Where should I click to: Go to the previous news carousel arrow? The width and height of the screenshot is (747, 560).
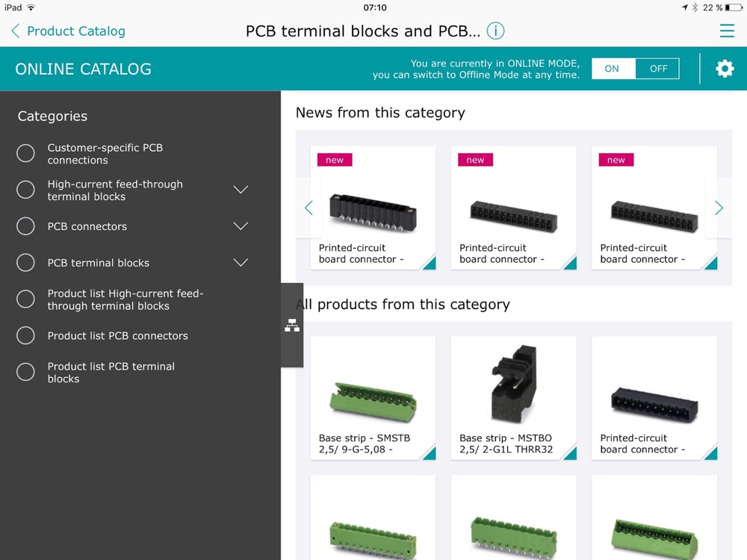click(x=309, y=208)
